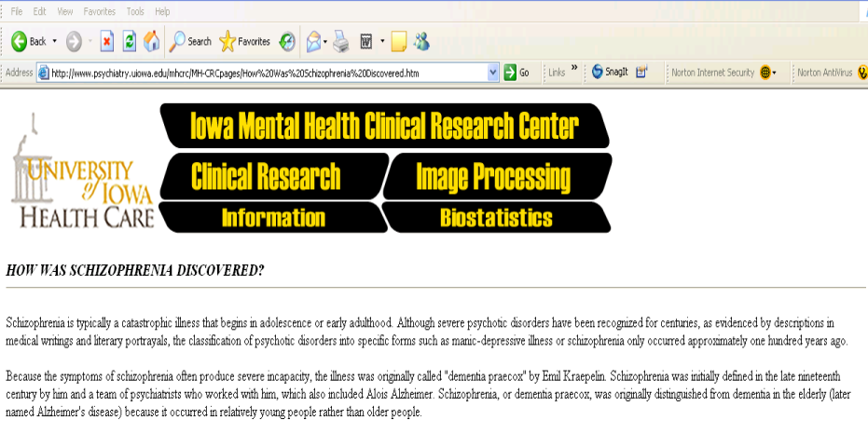The width and height of the screenshot is (868, 434).
Task: Click the Stop loading red X icon
Action: tap(107, 42)
